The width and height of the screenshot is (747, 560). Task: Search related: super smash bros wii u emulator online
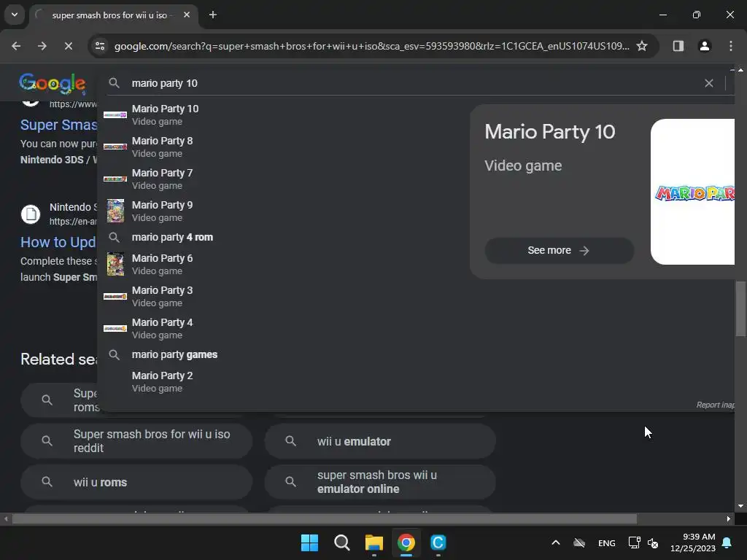pos(380,482)
